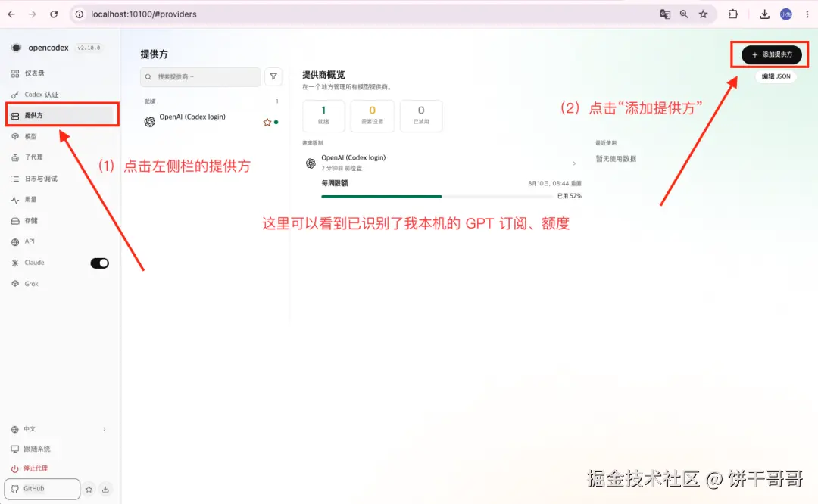The width and height of the screenshot is (818, 504).
Task: Click the 提供商概览 heading
Action: point(323,75)
